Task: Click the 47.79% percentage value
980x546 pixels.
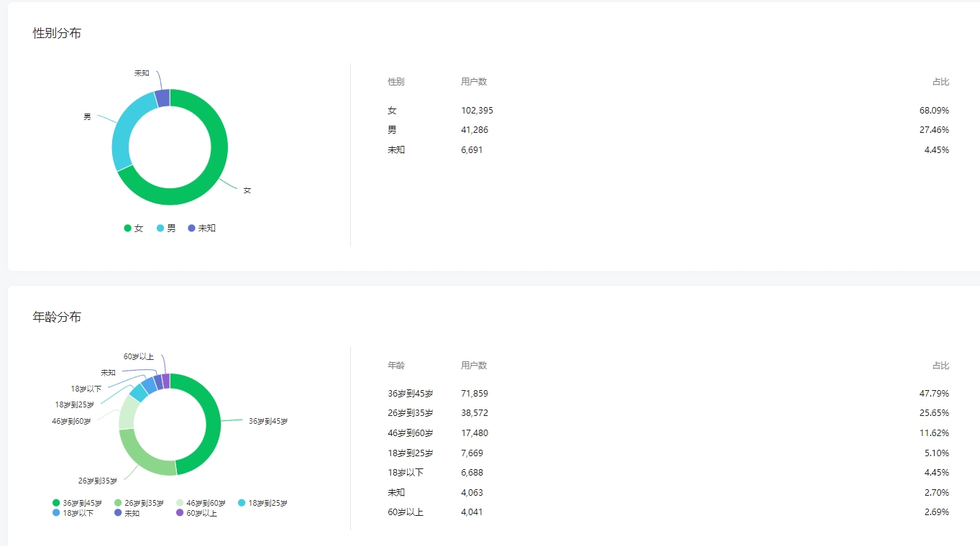Action: (934, 394)
